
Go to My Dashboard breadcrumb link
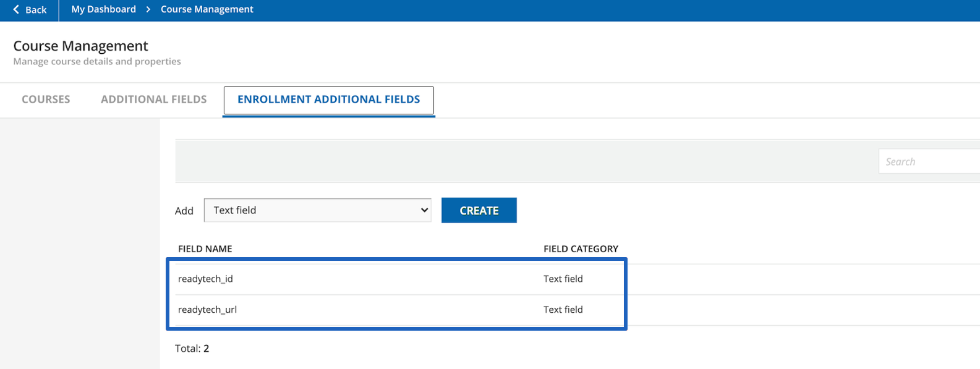click(x=103, y=9)
